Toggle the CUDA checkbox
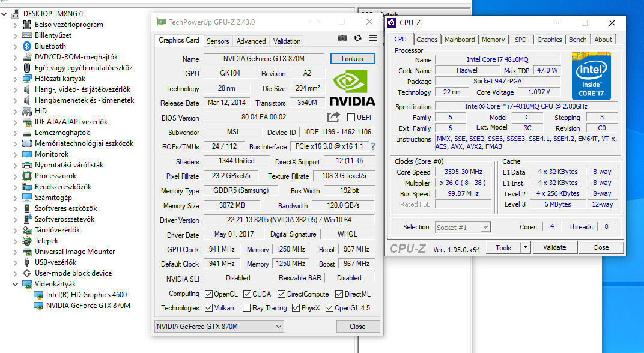644x353 pixels. pyautogui.click(x=248, y=294)
